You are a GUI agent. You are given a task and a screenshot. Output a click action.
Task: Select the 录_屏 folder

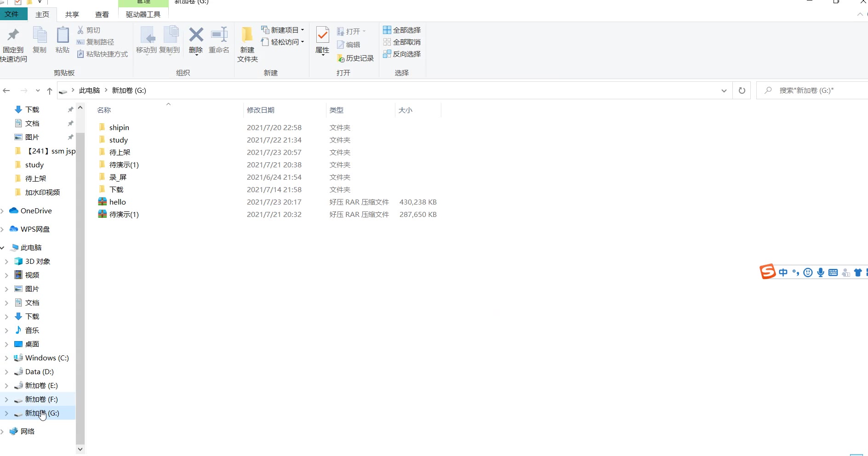(x=117, y=177)
